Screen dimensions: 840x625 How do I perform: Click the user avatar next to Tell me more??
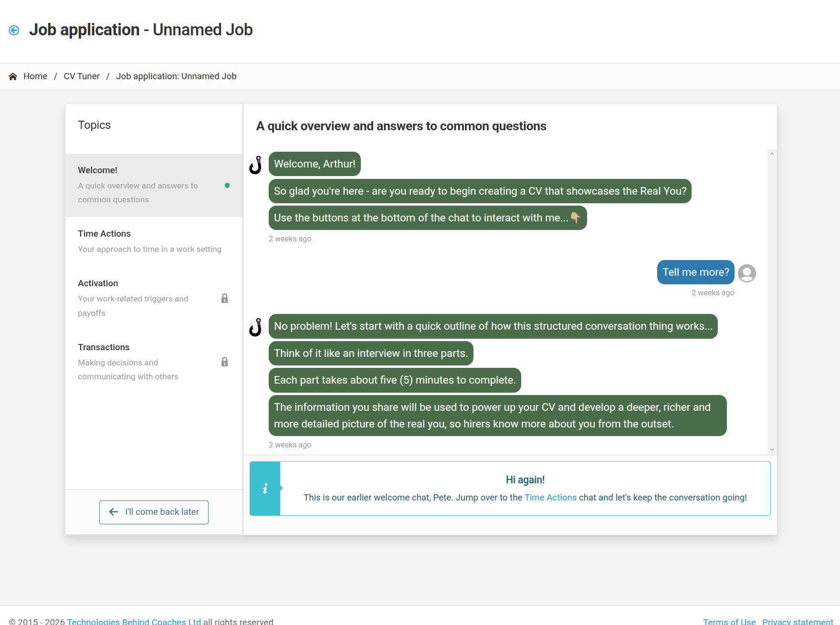(747, 273)
